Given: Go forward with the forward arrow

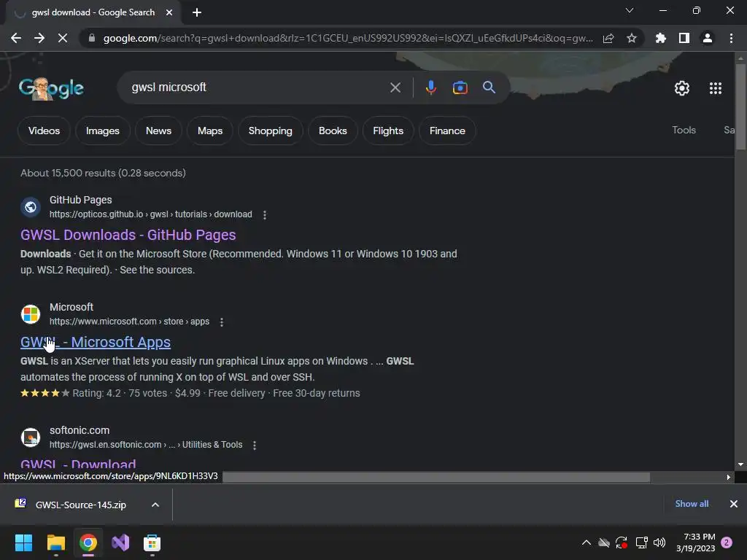Looking at the screenshot, I should coord(39,38).
